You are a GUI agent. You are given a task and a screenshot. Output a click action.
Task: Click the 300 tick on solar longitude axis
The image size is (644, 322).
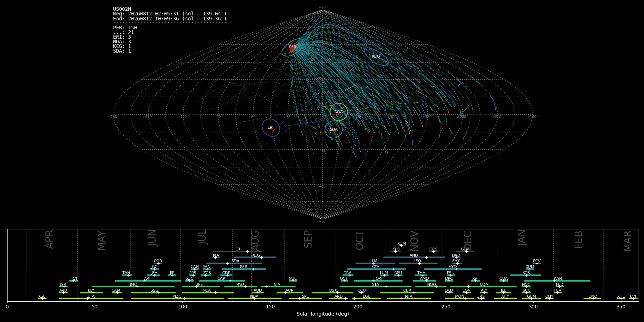coord(533,307)
